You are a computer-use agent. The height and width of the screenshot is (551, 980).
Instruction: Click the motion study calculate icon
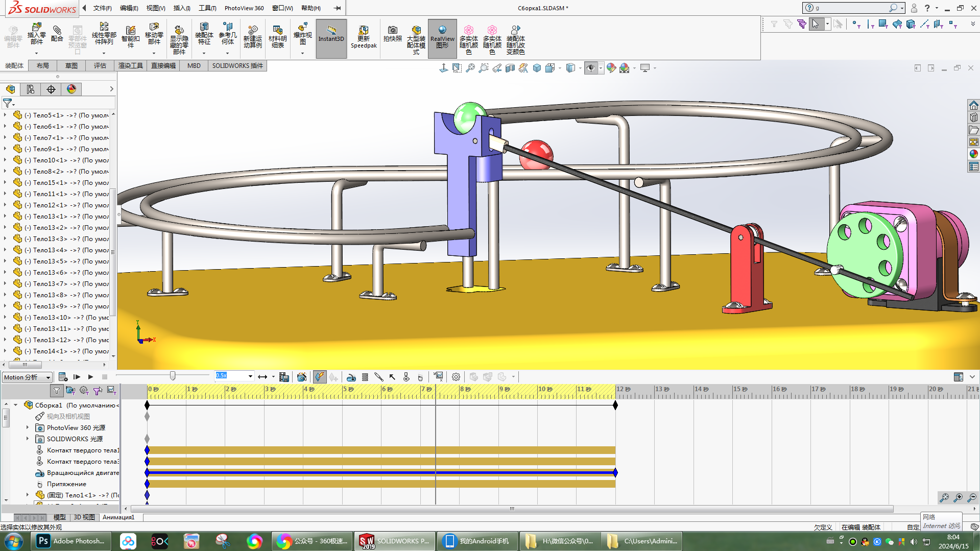(63, 377)
